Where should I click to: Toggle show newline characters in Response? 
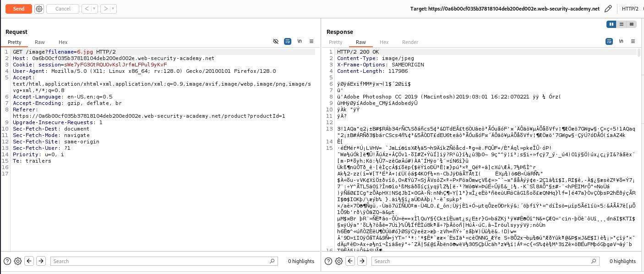coord(621,41)
